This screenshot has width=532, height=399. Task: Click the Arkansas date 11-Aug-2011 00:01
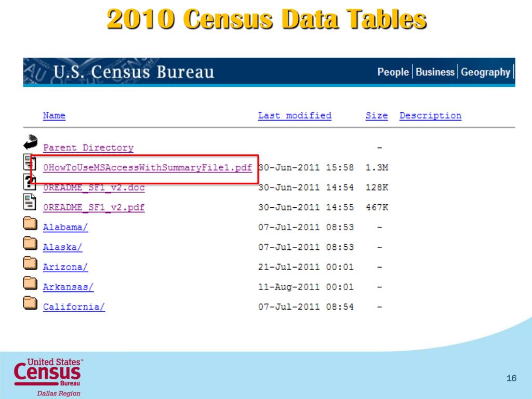tap(306, 287)
